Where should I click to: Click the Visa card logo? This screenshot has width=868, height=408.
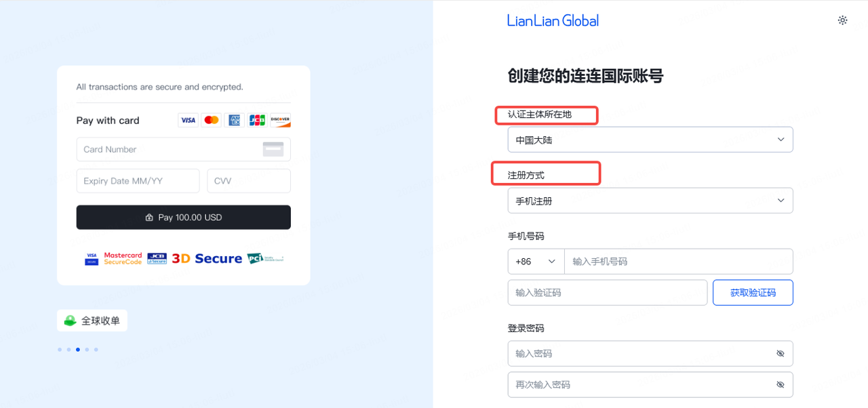tap(188, 120)
